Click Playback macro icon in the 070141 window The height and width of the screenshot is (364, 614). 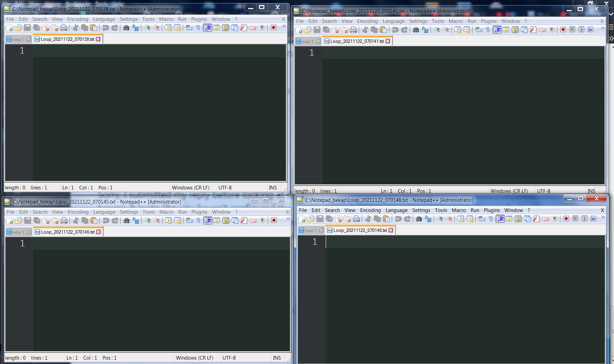581,30
